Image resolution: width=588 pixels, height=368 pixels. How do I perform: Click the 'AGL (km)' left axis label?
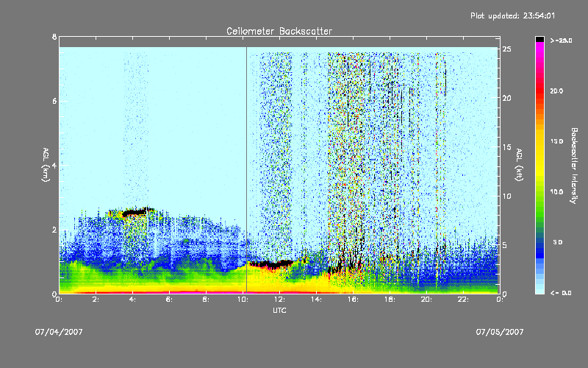46,165
